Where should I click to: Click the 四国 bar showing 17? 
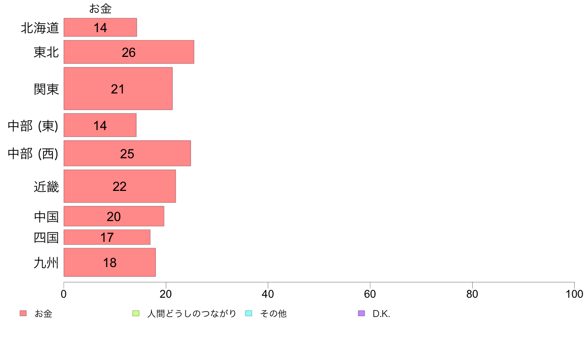coord(107,237)
